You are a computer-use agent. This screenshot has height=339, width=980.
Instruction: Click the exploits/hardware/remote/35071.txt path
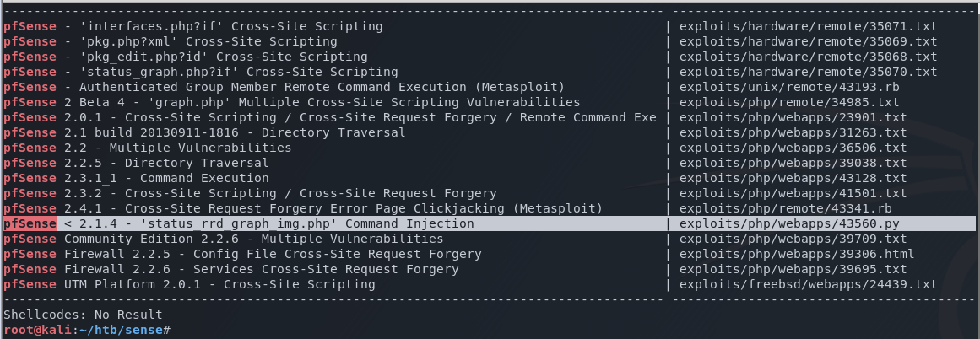(808, 26)
